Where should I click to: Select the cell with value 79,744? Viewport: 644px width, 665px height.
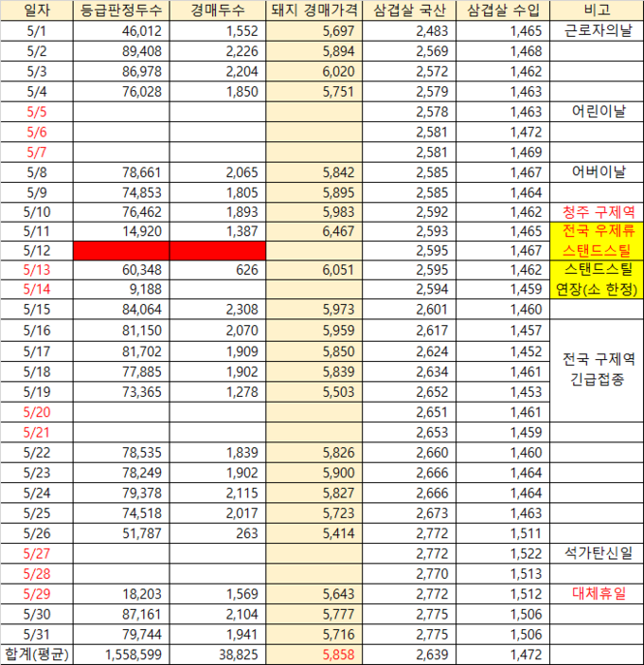click(121, 635)
